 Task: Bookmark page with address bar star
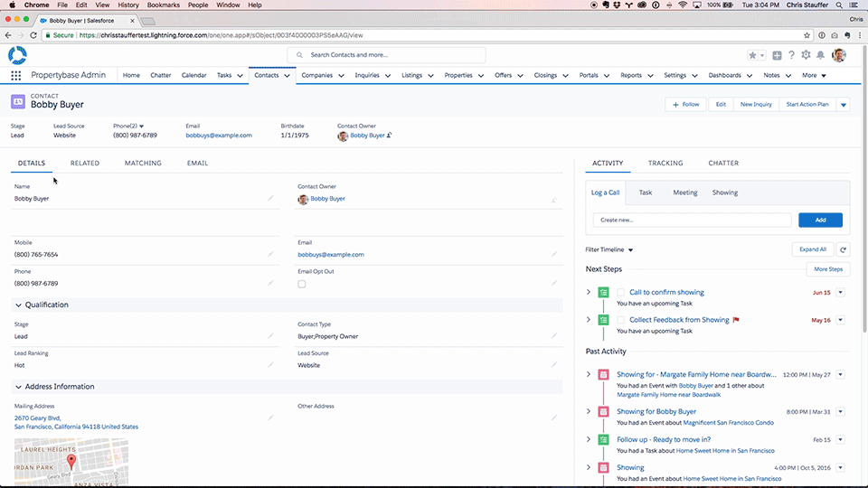(807, 35)
